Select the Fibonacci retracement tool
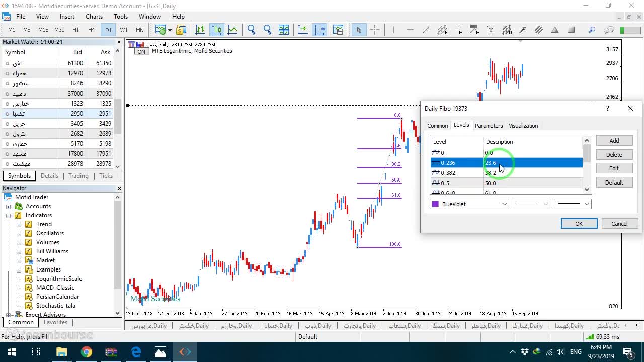The image size is (644, 362). click(x=458, y=30)
